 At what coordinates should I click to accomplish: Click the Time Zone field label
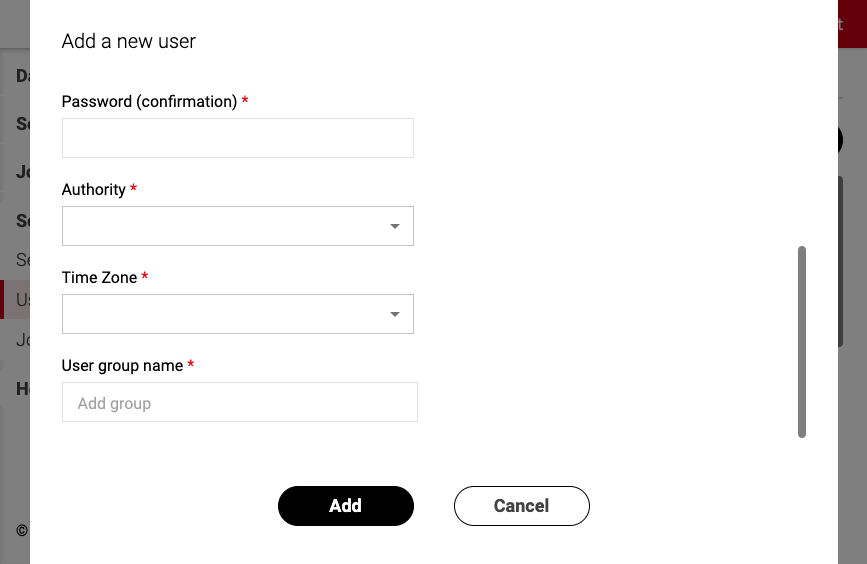pyautogui.click(x=99, y=278)
